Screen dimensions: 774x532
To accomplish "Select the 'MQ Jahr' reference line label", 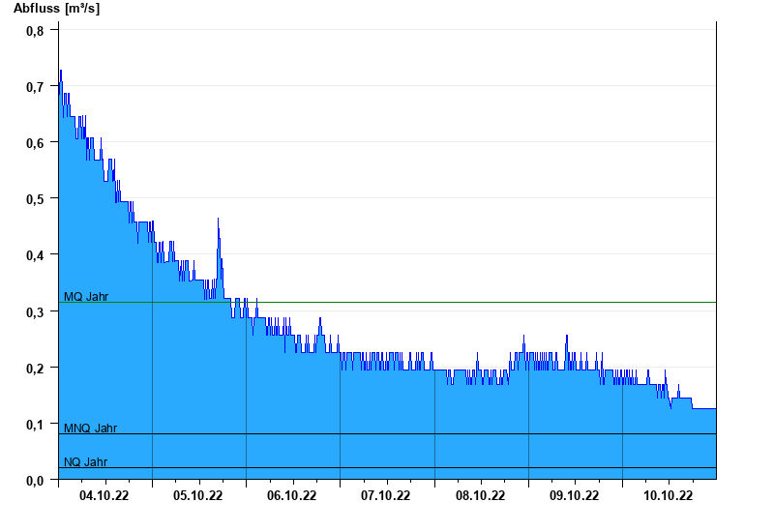I will [x=86, y=297].
